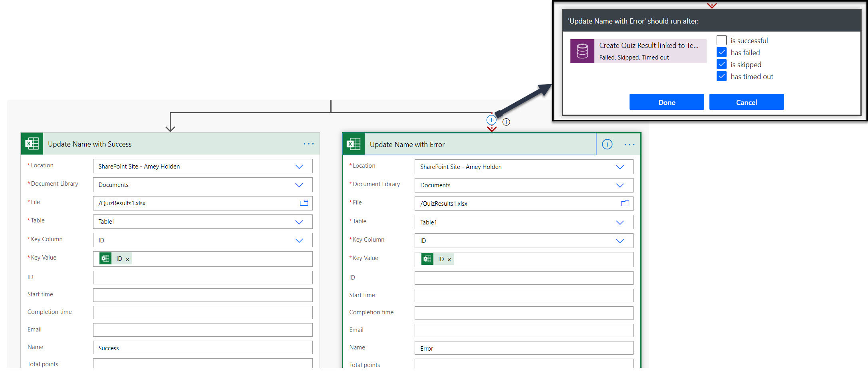Click Done in run-after dialog
868x381 pixels.
pyautogui.click(x=667, y=102)
